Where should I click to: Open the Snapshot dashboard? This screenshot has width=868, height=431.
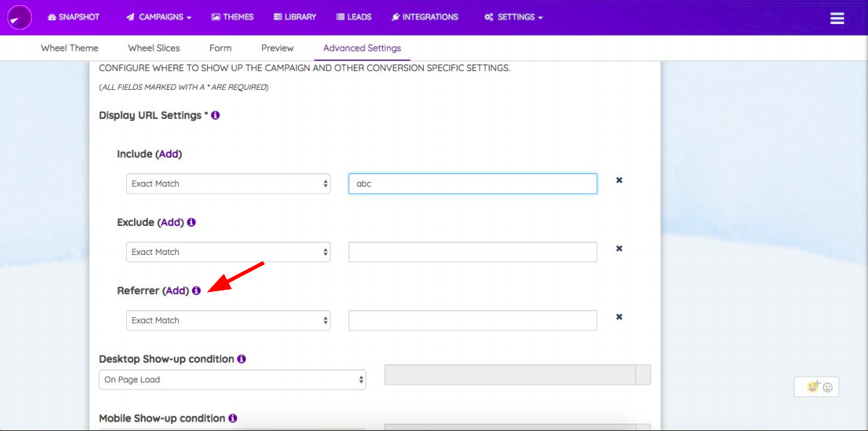click(74, 17)
